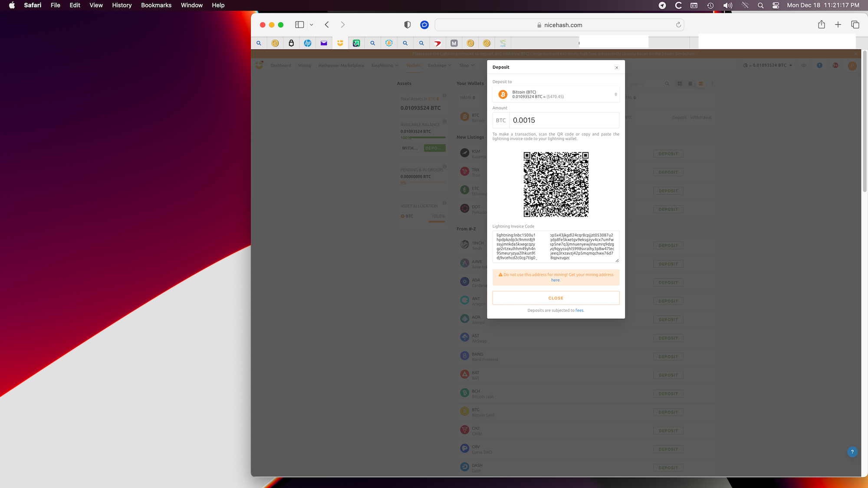Open the Dashboard page in NiceHash nav
Viewport: 868px width, 488px height.
[x=280, y=66]
